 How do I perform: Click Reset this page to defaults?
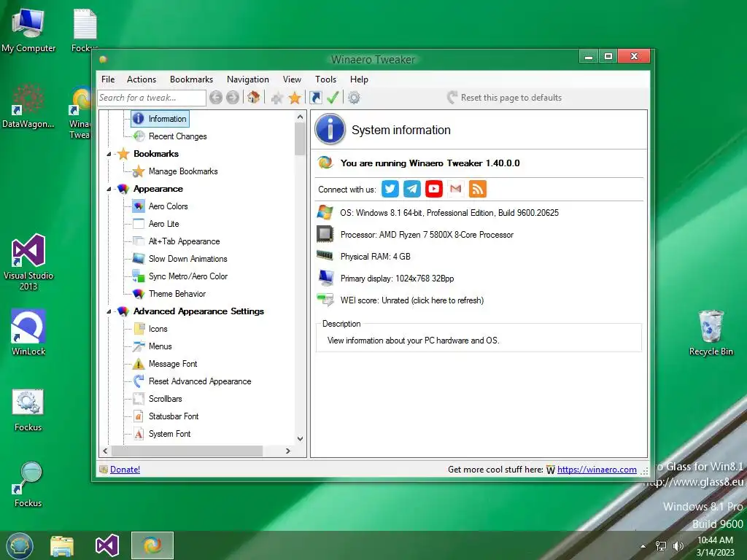pyautogui.click(x=504, y=98)
